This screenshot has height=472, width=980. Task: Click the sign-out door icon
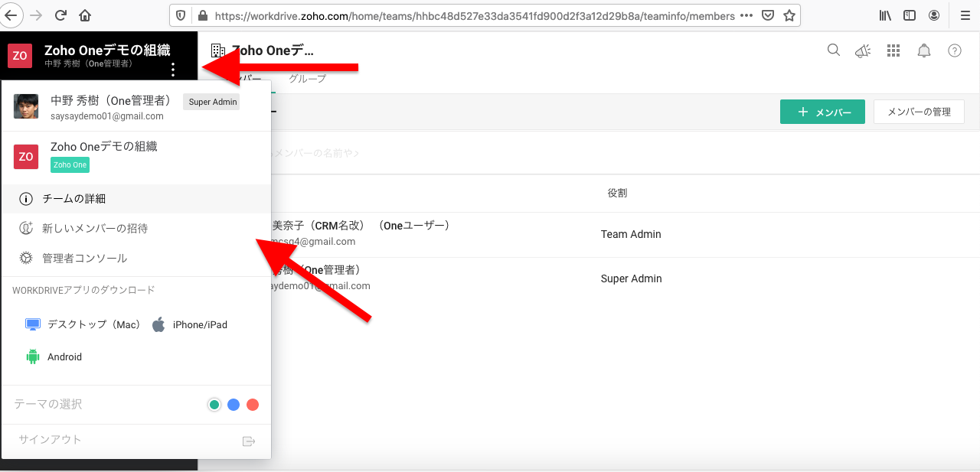click(248, 441)
